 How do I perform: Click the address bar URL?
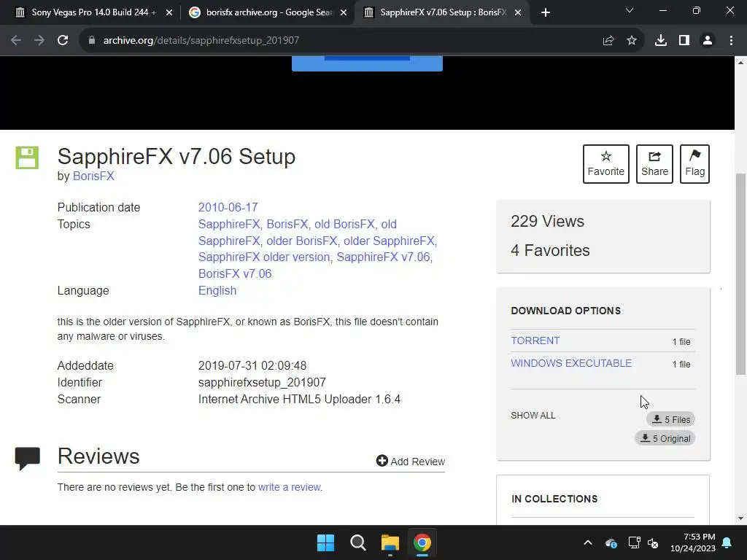click(201, 41)
